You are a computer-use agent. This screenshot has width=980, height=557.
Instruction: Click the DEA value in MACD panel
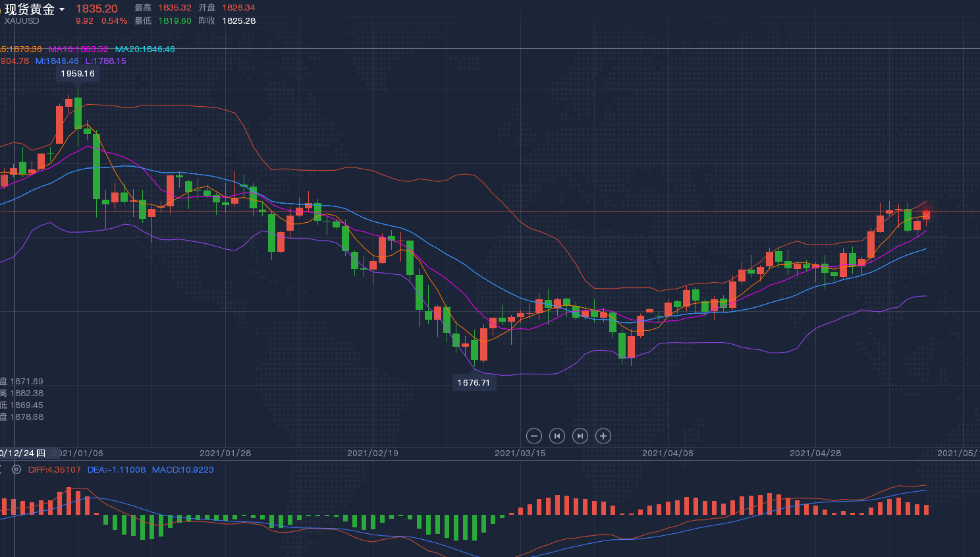116,470
